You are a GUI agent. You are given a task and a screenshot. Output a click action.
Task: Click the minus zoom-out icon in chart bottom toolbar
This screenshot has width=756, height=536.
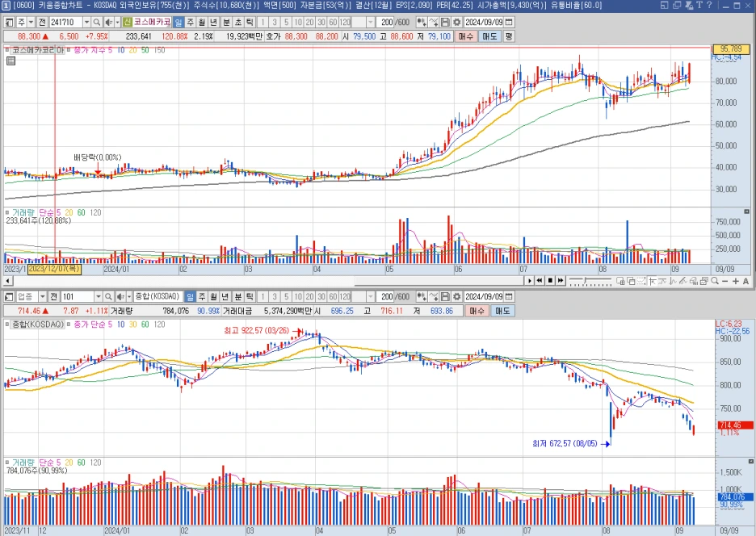click(725, 281)
